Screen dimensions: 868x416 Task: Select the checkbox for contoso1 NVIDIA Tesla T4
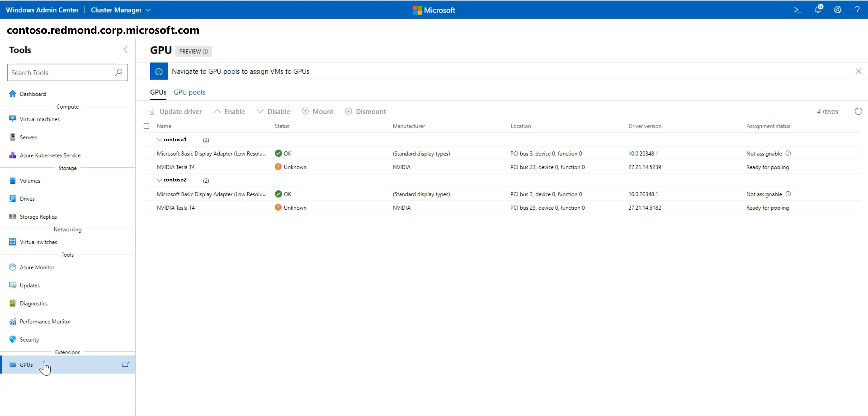tap(147, 167)
